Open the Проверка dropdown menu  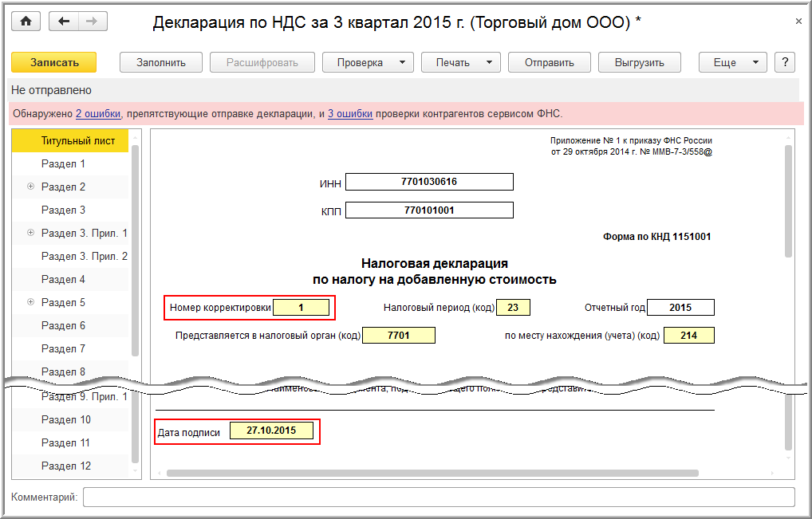(x=369, y=63)
